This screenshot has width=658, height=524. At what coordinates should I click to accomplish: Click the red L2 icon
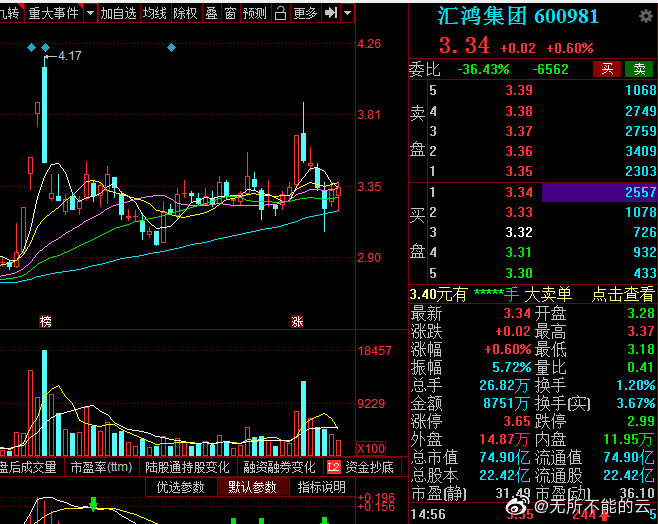click(334, 467)
